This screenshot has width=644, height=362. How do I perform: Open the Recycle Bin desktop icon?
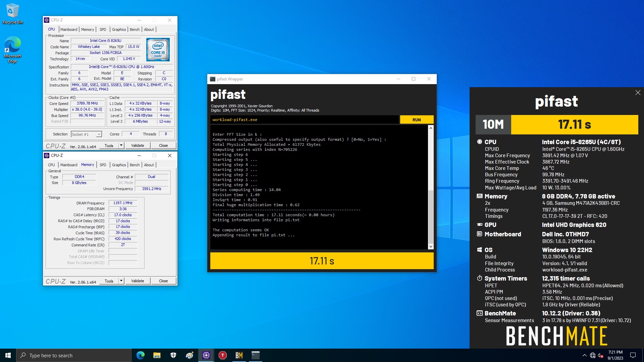[13, 14]
